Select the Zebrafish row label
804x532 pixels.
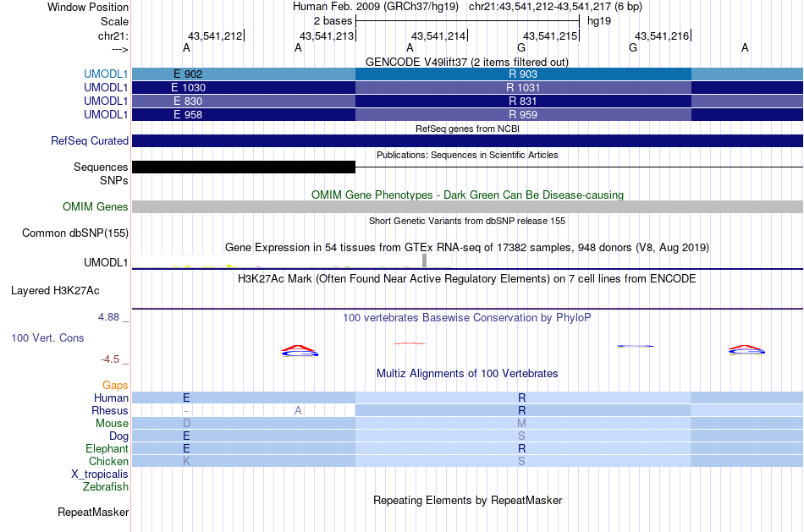tap(106, 486)
